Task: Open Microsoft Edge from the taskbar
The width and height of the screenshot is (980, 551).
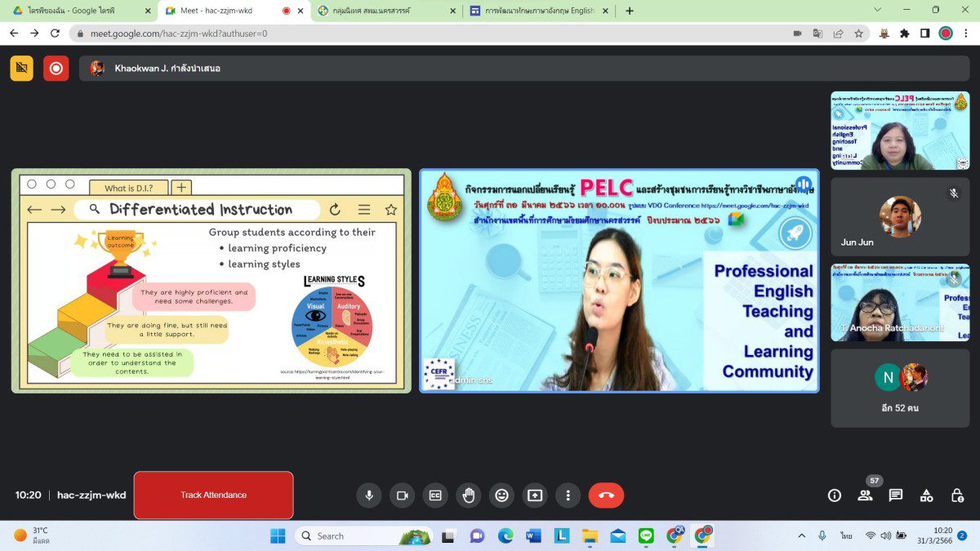Action: tap(506, 535)
